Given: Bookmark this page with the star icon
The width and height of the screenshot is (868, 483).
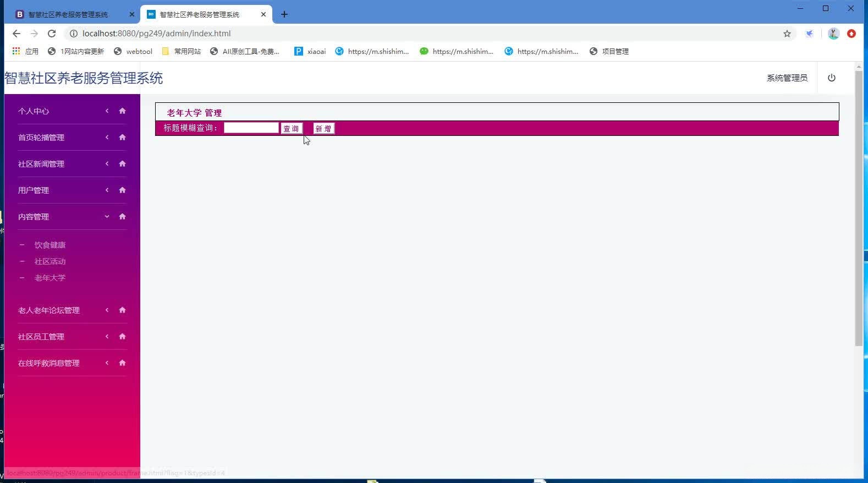Looking at the screenshot, I should point(787,34).
